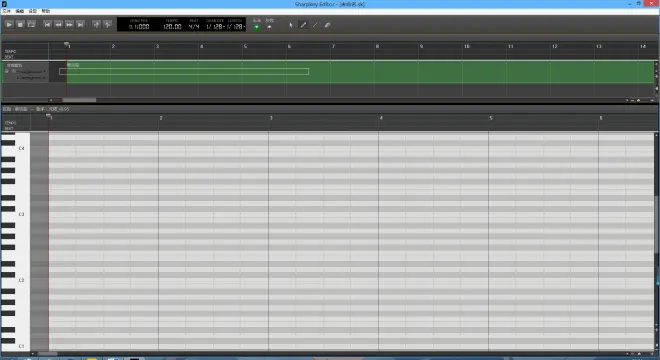Click the track-view scroll left arrow
660x360 pixels.
[x=51, y=100]
